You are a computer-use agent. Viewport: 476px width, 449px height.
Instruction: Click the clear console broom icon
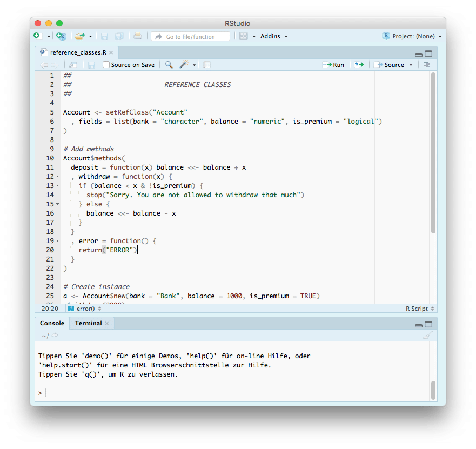[427, 336]
